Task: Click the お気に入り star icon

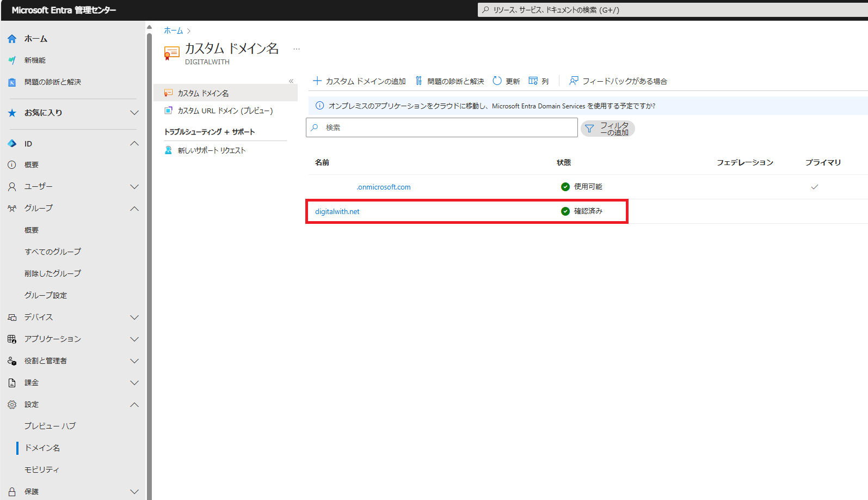Action: 12,113
